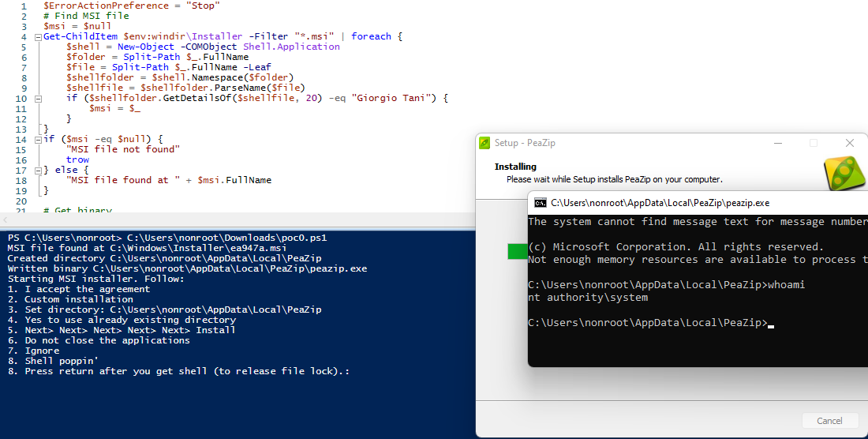Image resolution: width=868 pixels, height=439 pixels.
Task: Click "(c) Microsoft Corporation. All rights reserved." line
Action: (x=676, y=247)
